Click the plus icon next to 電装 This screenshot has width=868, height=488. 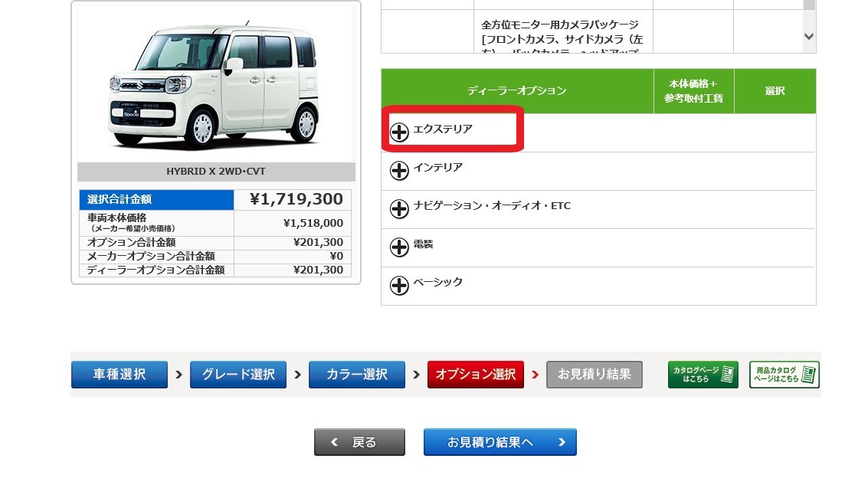tap(399, 247)
